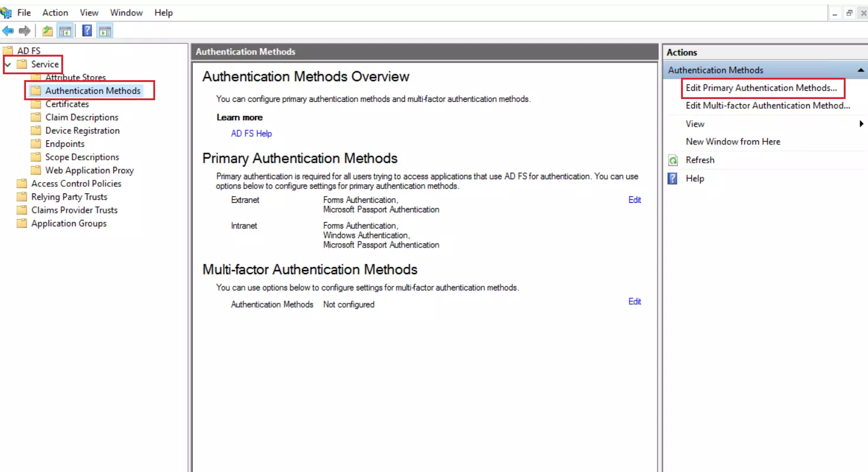868x472 pixels.
Task: Click the blue Back arrow in toolbar
Action: click(x=8, y=31)
